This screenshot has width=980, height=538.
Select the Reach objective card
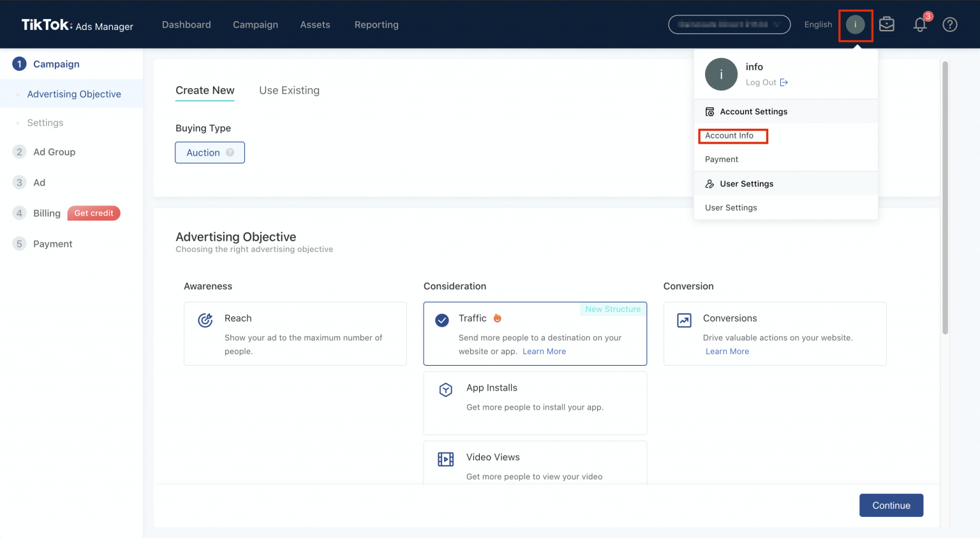pyautogui.click(x=295, y=334)
